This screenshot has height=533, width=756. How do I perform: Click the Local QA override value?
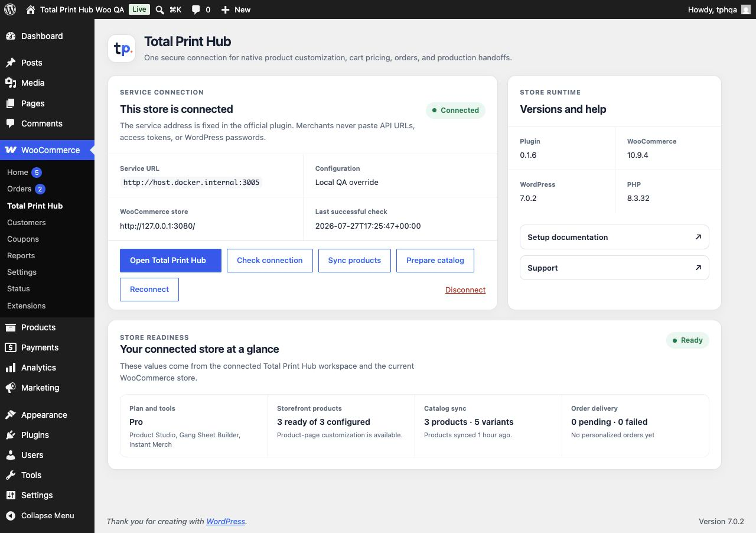[347, 183]
